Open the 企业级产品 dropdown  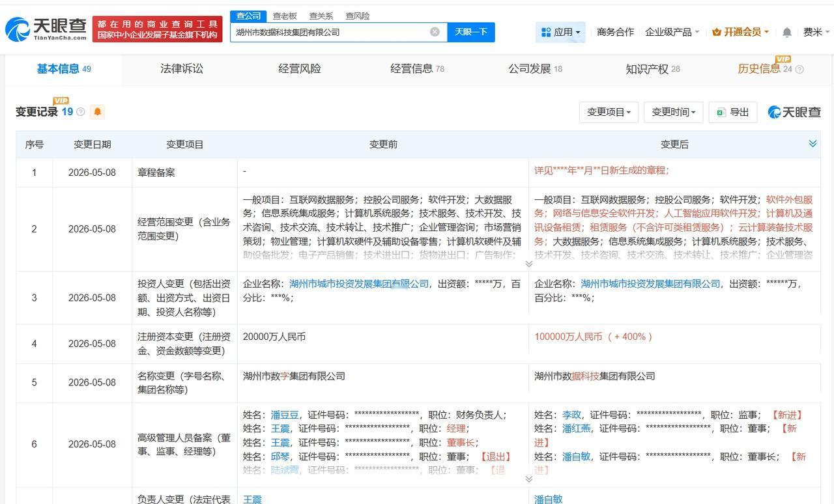pyautogui.click(x=672, y=32)
